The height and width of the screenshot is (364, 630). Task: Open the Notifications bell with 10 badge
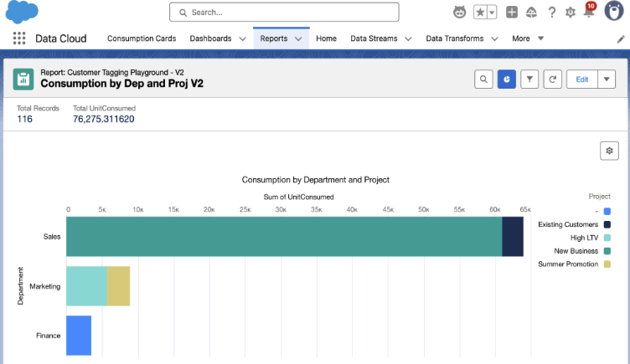589,10
